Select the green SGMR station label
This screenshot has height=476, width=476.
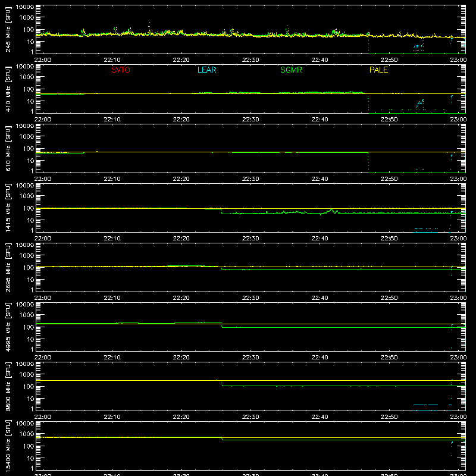point(291,70)
